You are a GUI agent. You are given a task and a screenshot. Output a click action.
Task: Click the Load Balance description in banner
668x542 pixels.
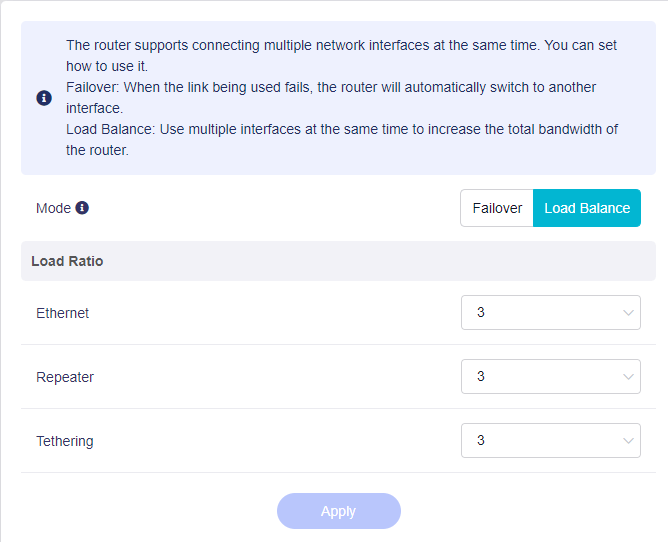340,130
